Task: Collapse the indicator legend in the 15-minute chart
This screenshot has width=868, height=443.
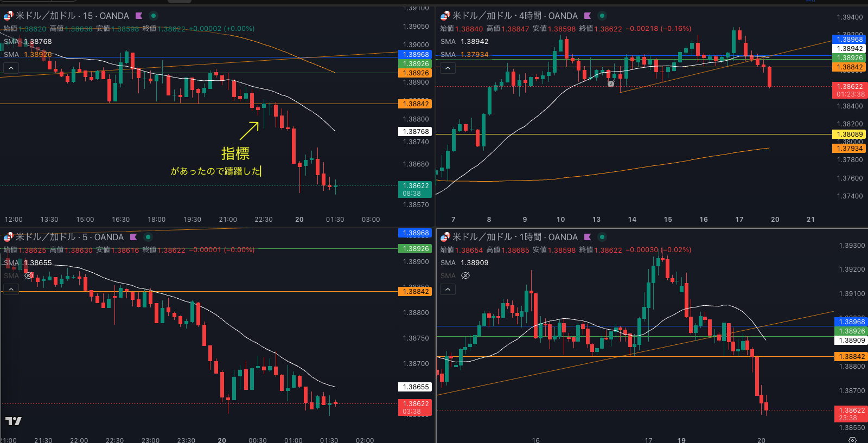Action: click(x=11, y=68)
